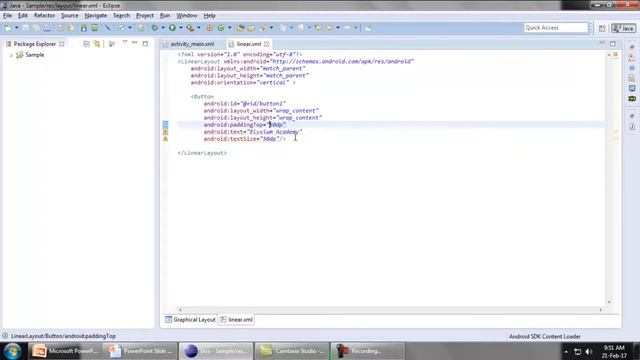Screen dimensions: 640x360
Task: Open the Project menu
Action: pyautogui.click(x=145, y=16)
